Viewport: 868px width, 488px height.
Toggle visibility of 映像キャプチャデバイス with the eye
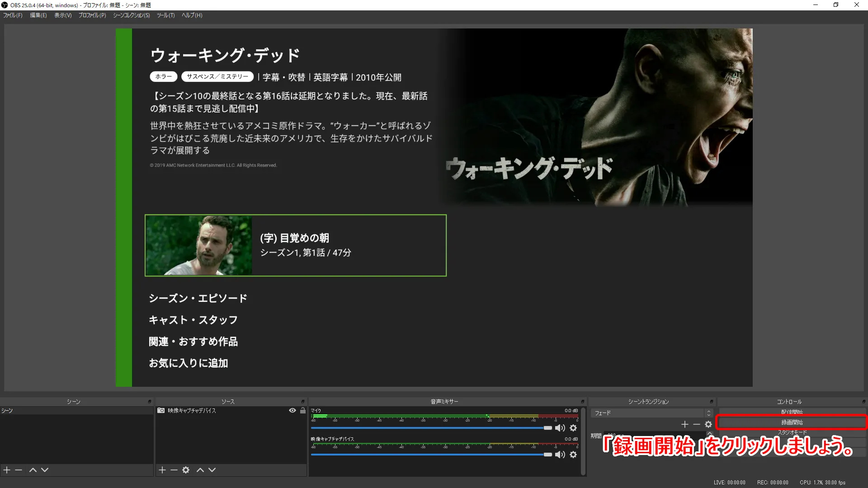coord(292,410)
